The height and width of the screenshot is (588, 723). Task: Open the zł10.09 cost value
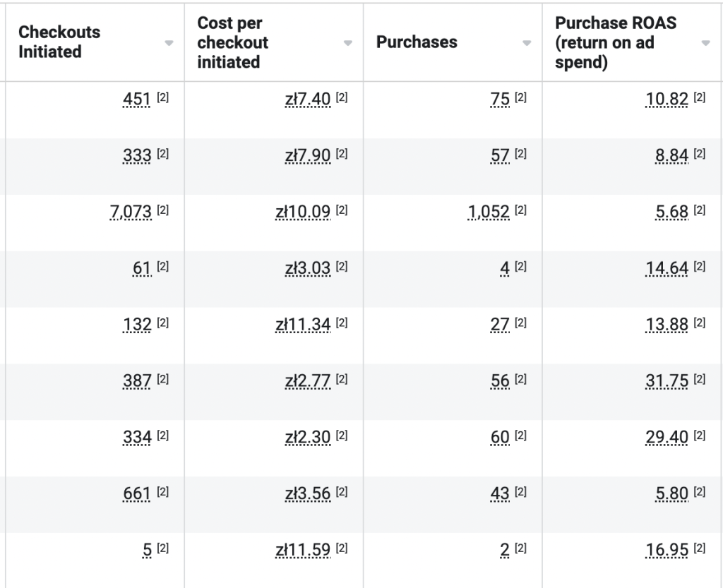coord(303,211)
